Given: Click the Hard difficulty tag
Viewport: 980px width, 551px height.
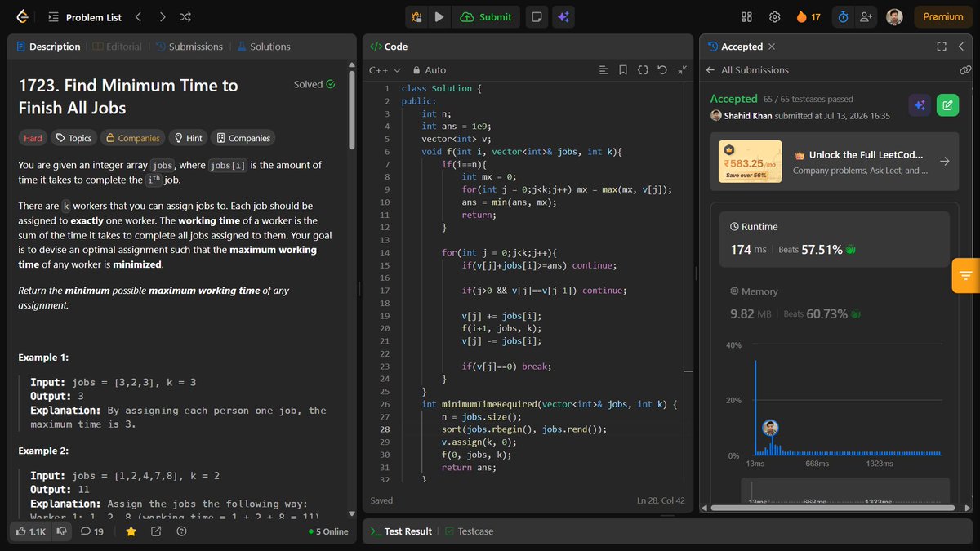Looking at the screenshot, I should point(33,138).
